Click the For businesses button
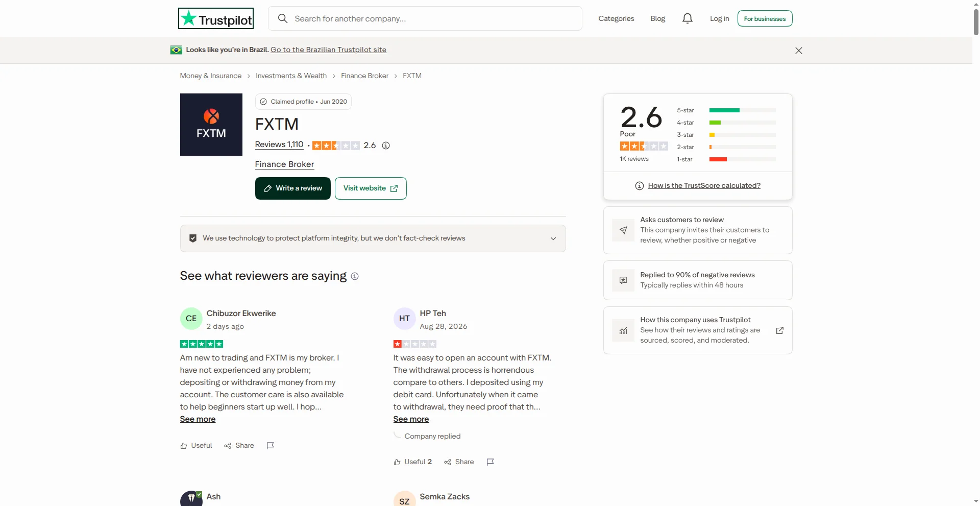Viewport: 980px width, 506px height. 765,18
